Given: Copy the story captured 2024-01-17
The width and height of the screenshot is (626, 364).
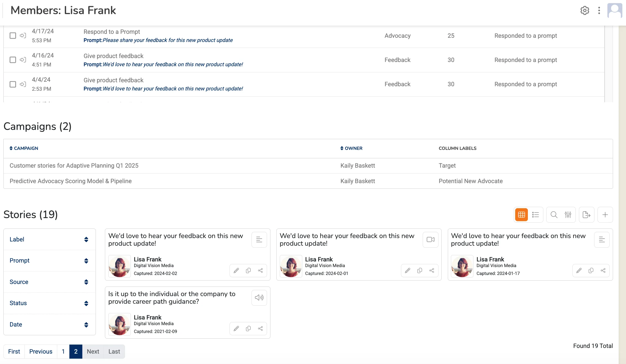Looking at the screenshot, I should 591,270.
